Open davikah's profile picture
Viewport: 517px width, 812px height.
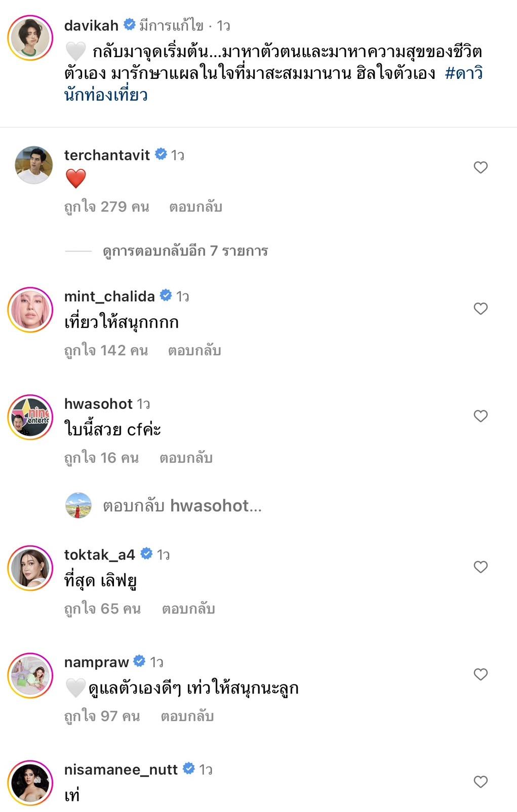coord(30,38)
